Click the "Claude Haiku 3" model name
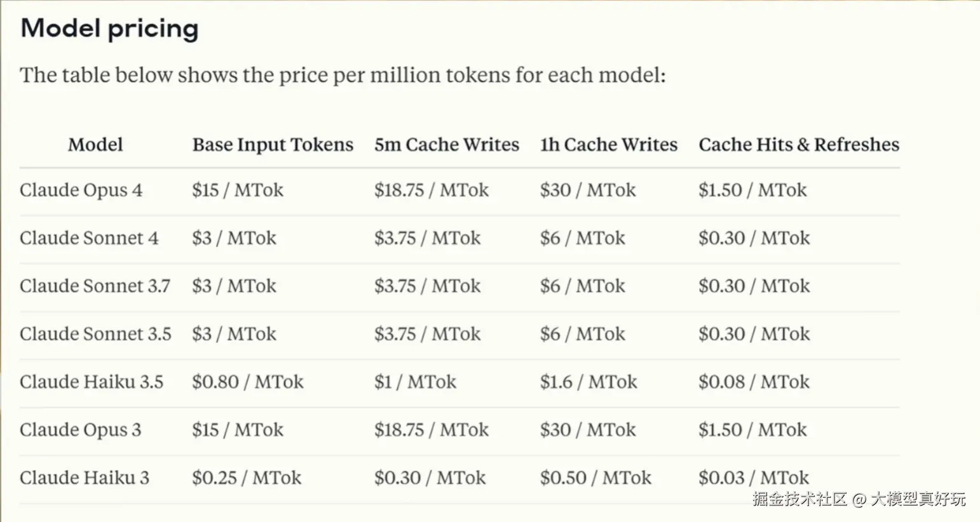 coord(84,478)
